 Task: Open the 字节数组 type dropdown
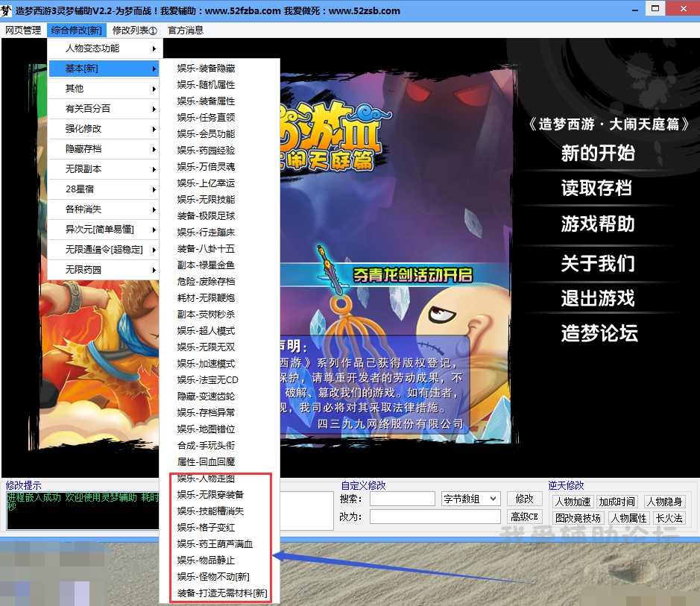click(470, 499)
